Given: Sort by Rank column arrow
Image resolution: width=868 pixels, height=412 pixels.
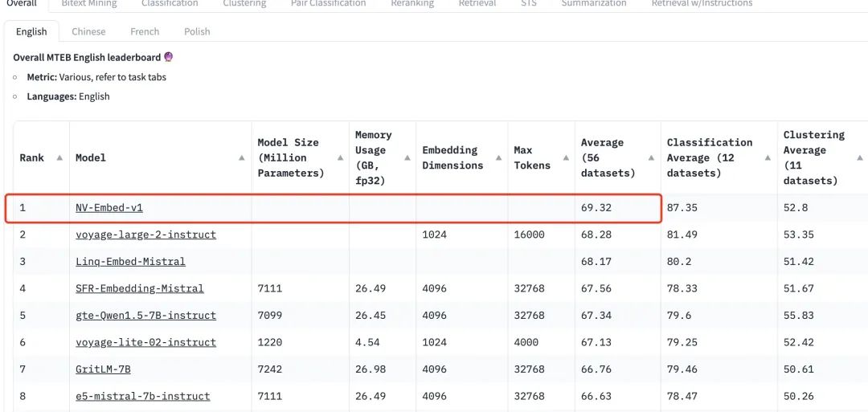Looking at the screenshot, I should pos(59,157).
